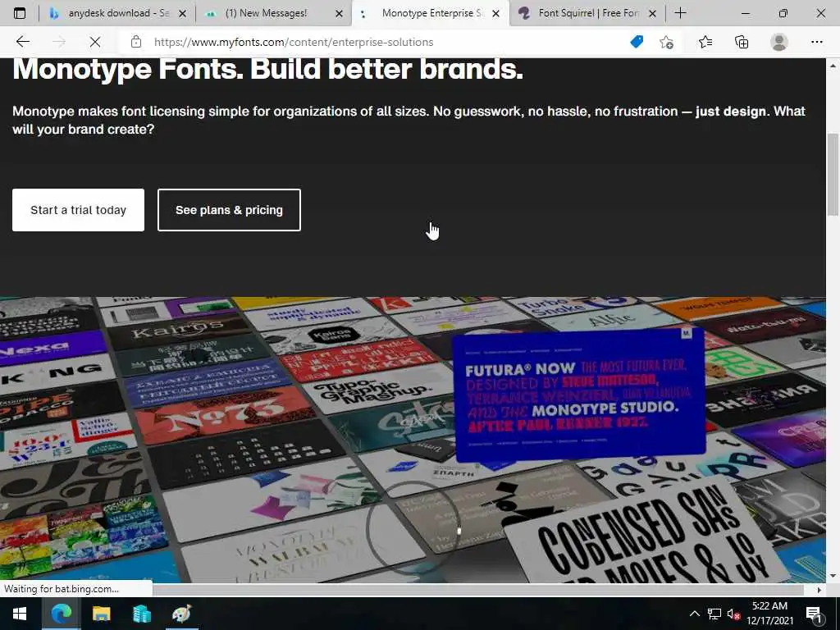Add this page to favorites
Screen dimensions: 840x630
(x=666, y=42)
